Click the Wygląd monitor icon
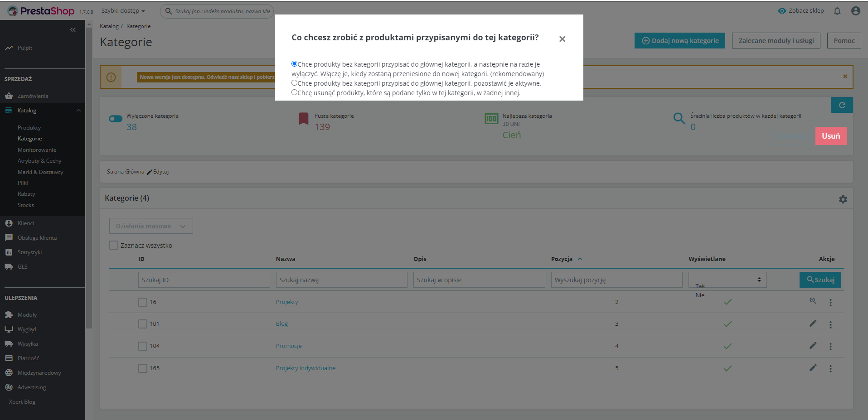The image size is (868, 420). point(9,329)
